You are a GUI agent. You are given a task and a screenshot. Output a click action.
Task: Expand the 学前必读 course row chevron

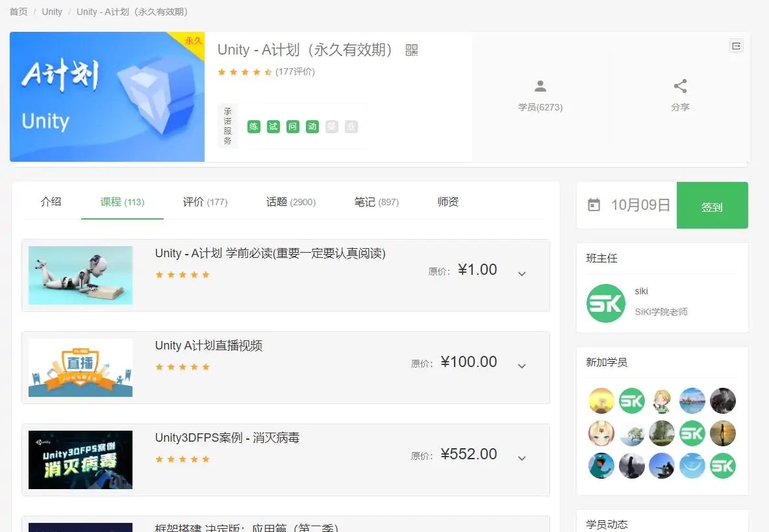pos(522,274)
